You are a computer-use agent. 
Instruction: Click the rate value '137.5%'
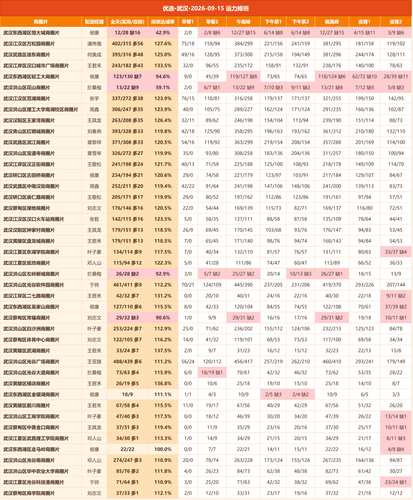[163, 351]
